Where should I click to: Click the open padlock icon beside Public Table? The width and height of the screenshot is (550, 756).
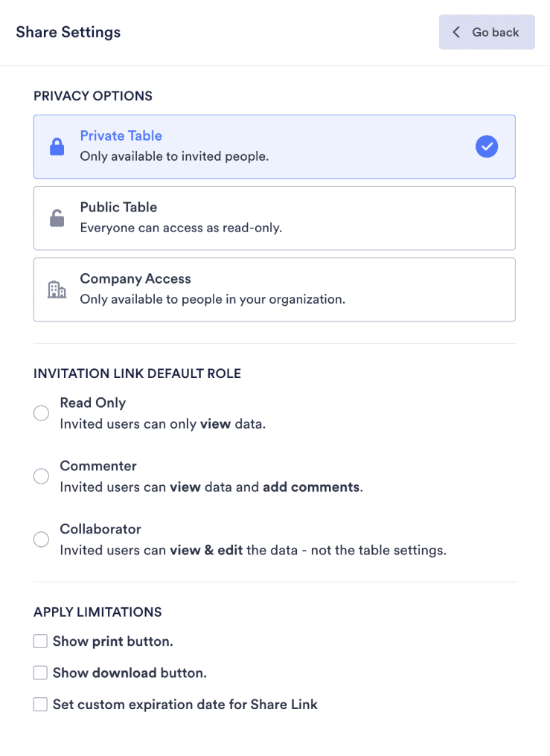tap(57, 217)
